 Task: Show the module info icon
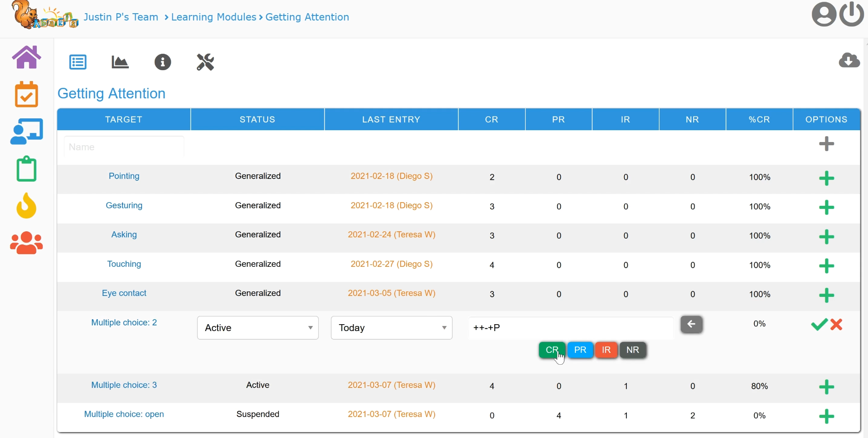(163, 62)
